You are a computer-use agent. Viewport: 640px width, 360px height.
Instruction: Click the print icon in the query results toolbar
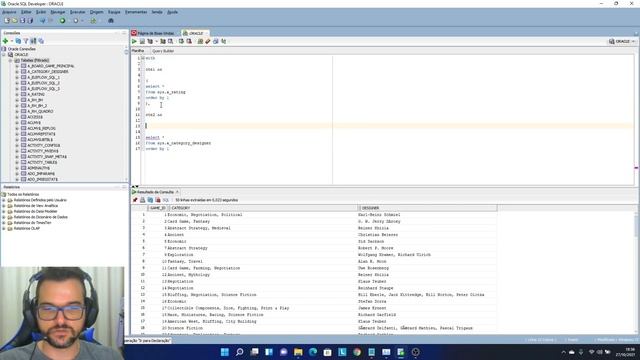click(142, 200)
